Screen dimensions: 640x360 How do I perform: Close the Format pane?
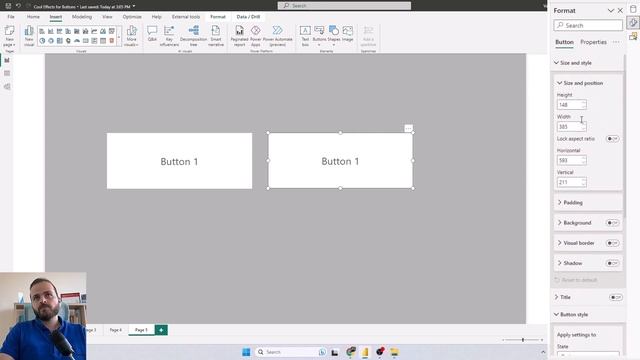[620, 11]
